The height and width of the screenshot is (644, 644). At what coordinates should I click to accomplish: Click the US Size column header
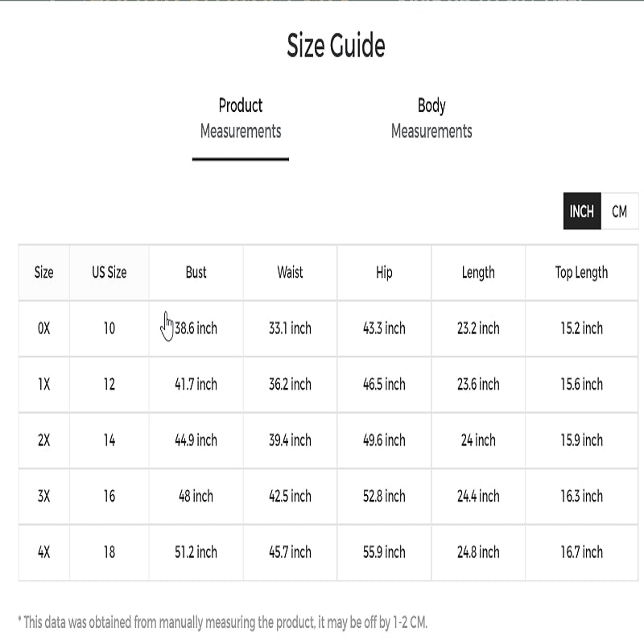pos(109,272)
